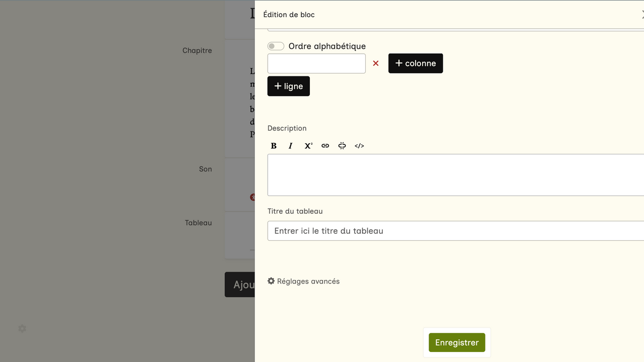Add a row with + ligne
The image size is (644, 362).
288,86
